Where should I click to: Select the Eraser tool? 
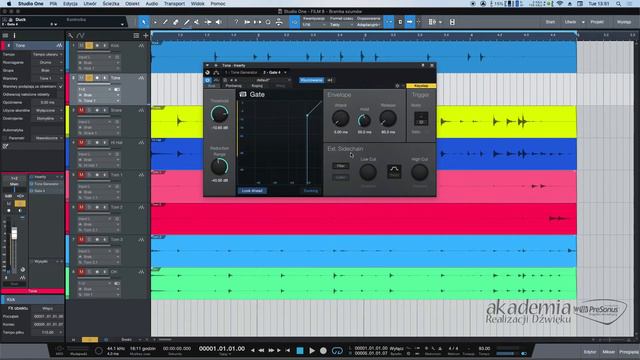(x=176, y=22)
